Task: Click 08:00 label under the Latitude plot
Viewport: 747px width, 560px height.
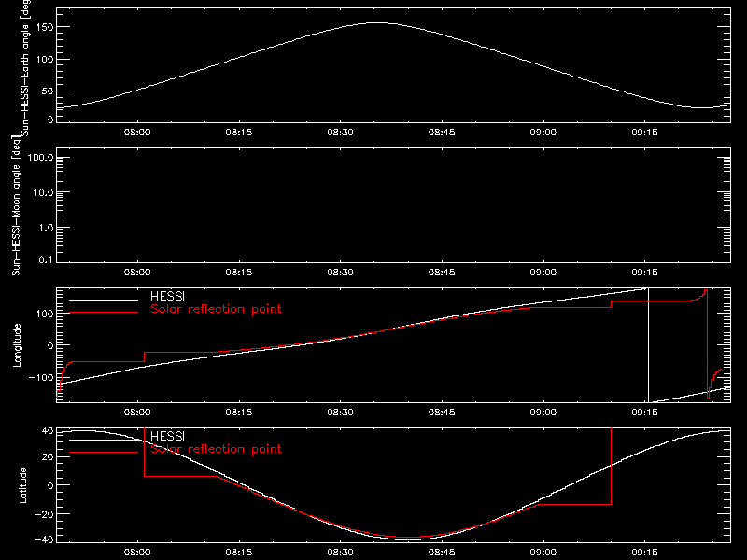Action: pos(137,553)
